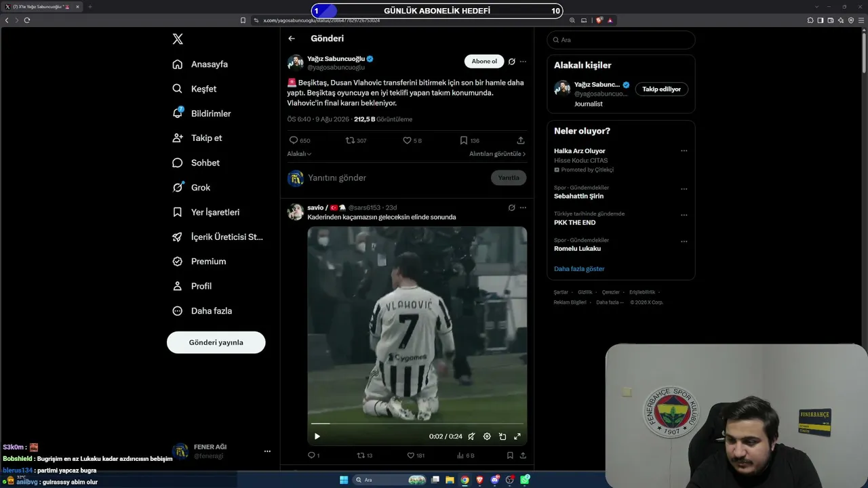This screenshot has width=868, height=488.
Task: Toggle fullscreen for the video
Action: [x=517, y=436]
